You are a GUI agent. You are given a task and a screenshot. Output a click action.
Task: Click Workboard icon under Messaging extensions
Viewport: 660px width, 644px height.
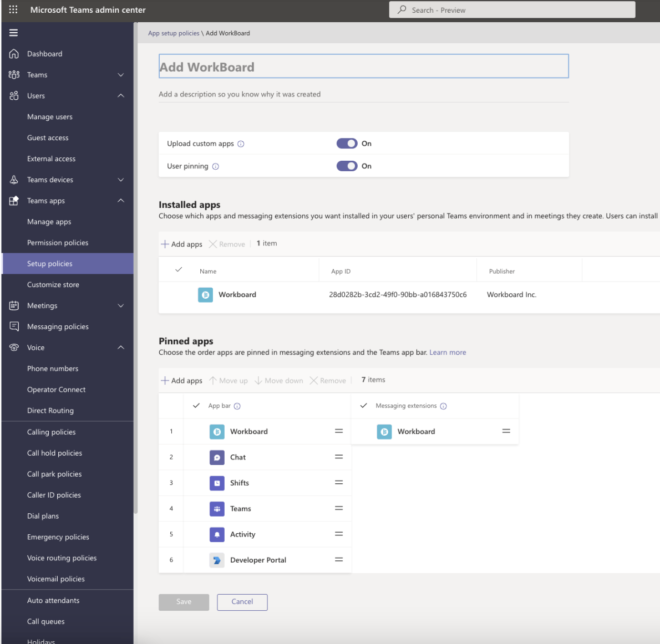click(x=384, y=432)
